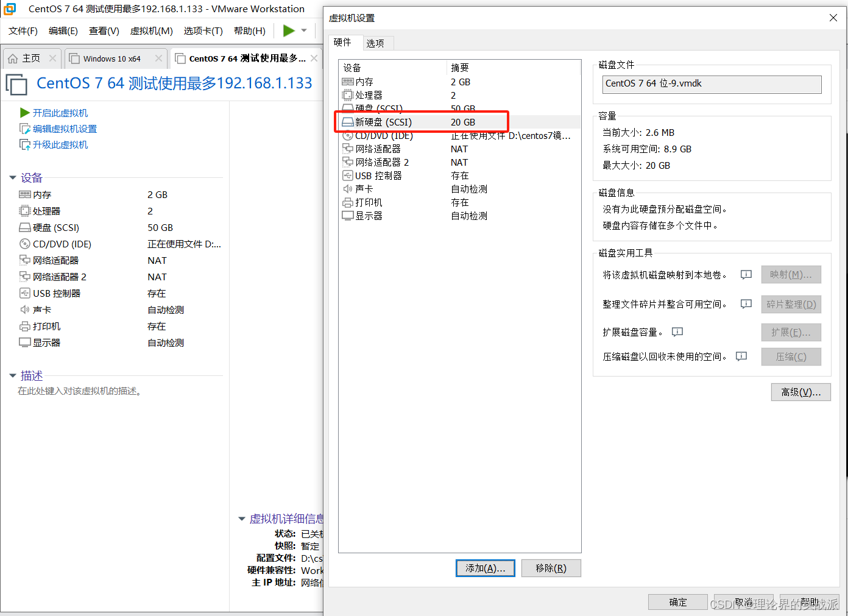Select 网络适配器 2 icon in settings dialog
The height and width of the screenshot is (616, 848).
pos(348,162)
